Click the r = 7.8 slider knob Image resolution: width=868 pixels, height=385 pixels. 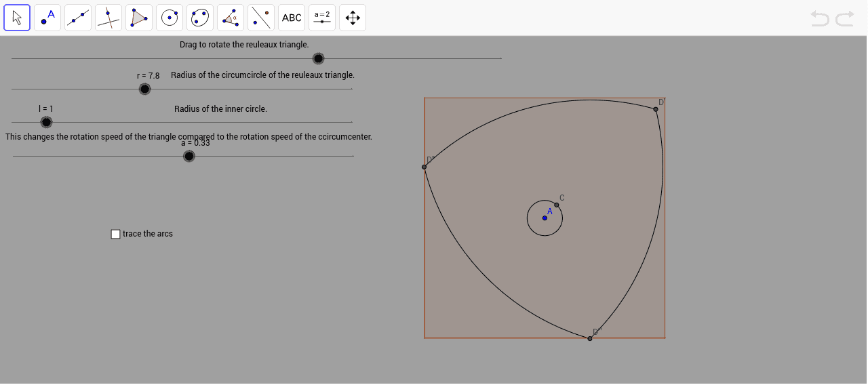coord(144,89)
